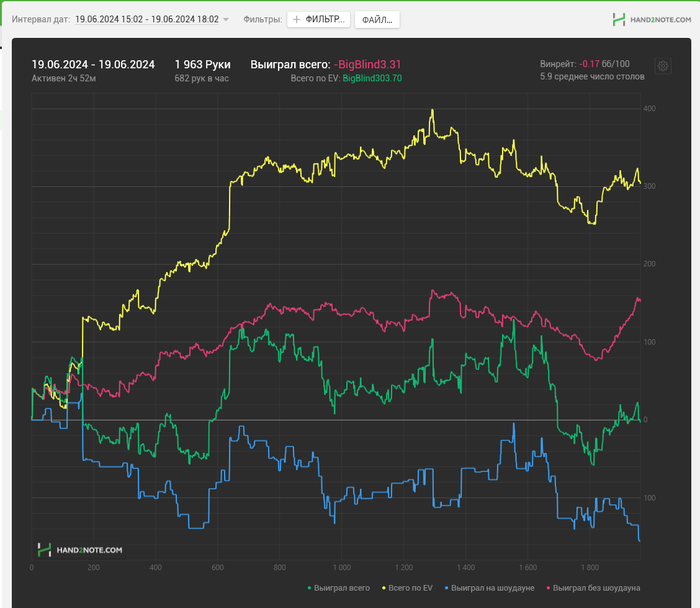
Task: Toggle the 'Выиграл без шоудауна' pink legend series
Action: (x=593, y=588)
